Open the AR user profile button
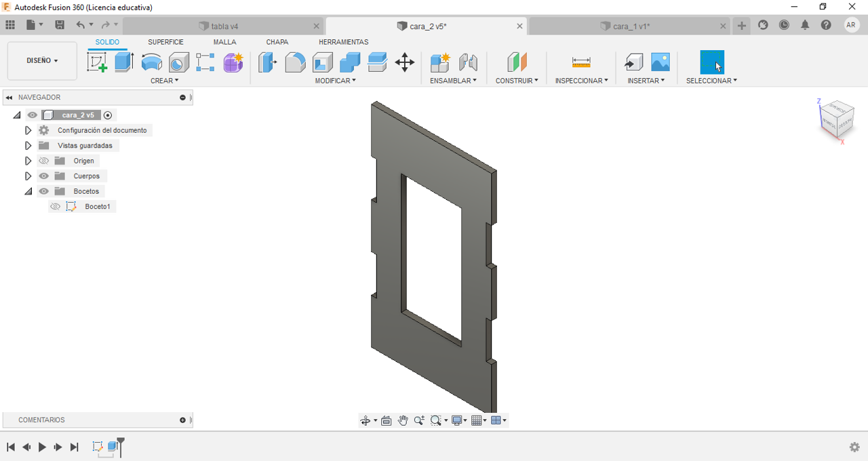Screen dimensions: 868x461 pyautogui.click(x=852, y=25)
